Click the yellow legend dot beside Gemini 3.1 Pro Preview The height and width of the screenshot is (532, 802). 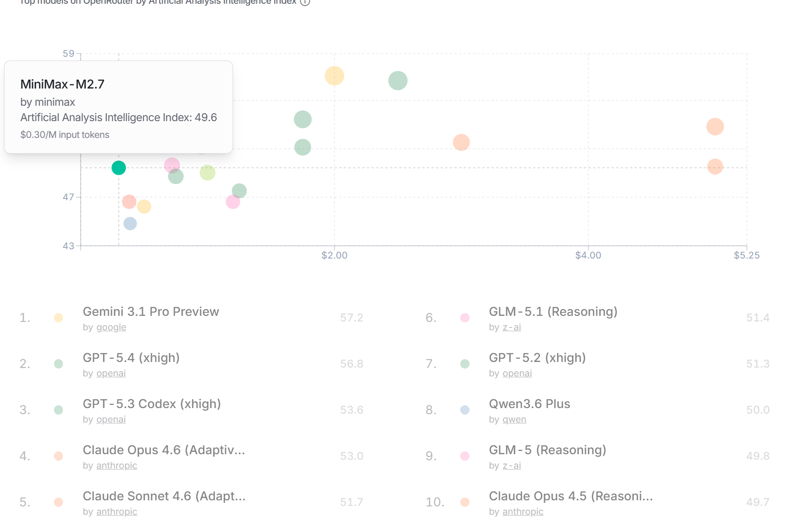click(x=58, y=318)
